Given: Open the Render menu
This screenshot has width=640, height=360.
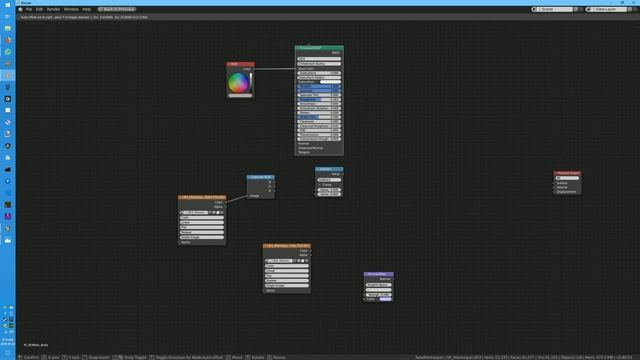Looking at the screenshot, I should [x=53, y=9].
